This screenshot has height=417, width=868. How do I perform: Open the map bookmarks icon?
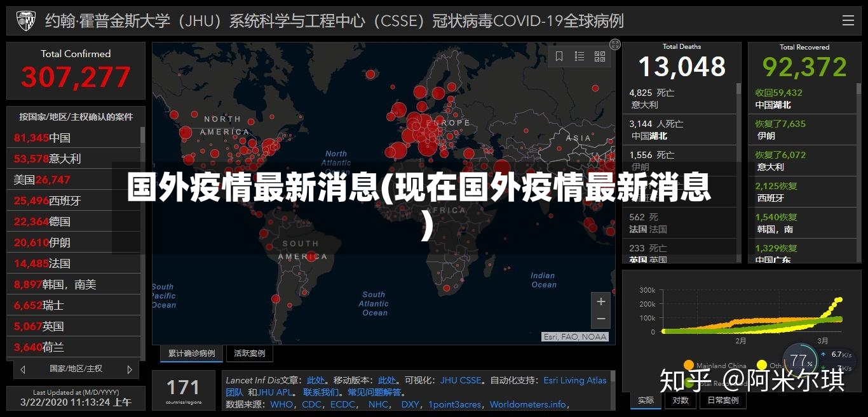(x=559, y=56)
